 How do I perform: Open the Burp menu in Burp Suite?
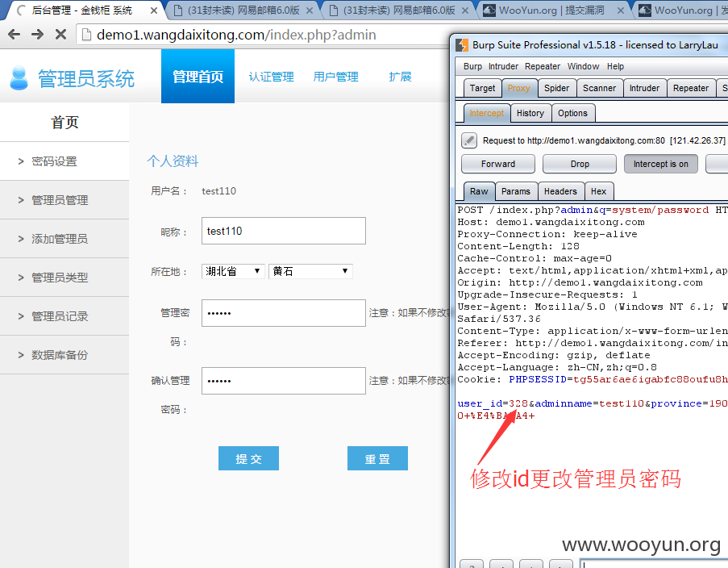pyautogui.click(x=472, y=66)
